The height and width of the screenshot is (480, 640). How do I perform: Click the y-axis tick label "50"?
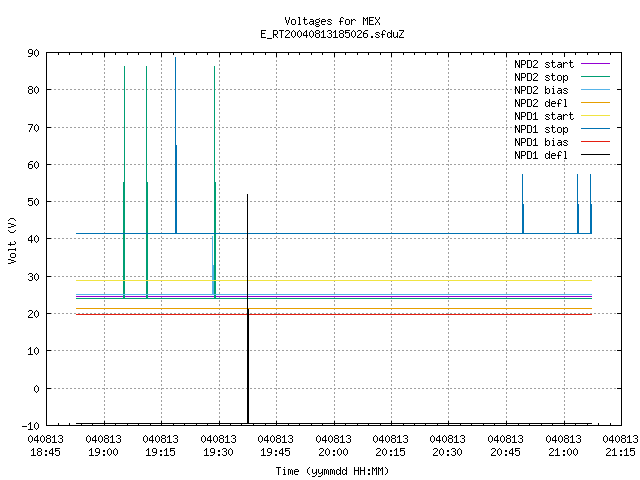33,202
